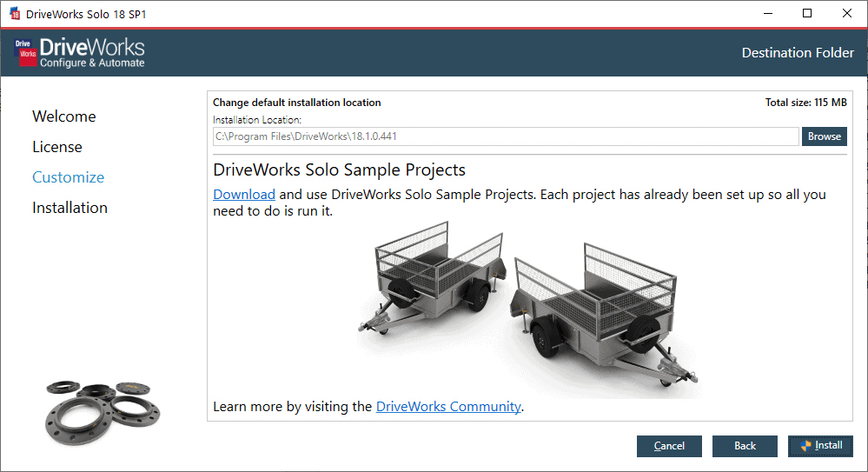
Task: Click the 'Destination Folder' header text
Action: [798, 53]
